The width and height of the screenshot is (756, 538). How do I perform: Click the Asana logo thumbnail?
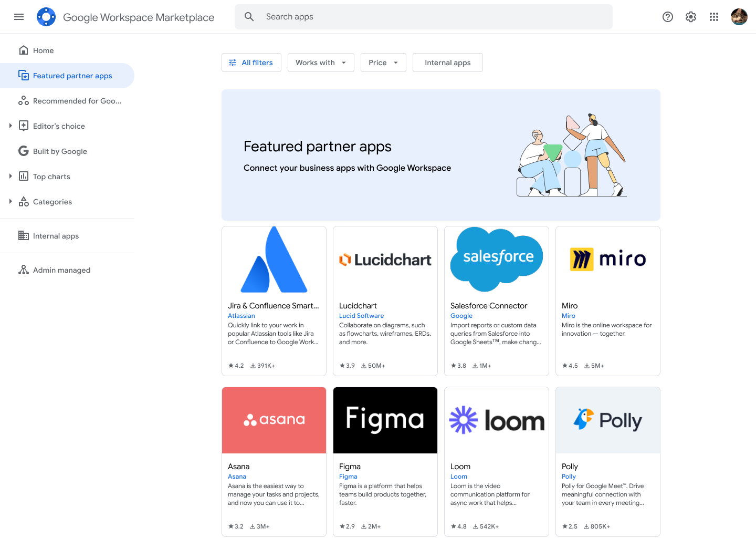274,420
